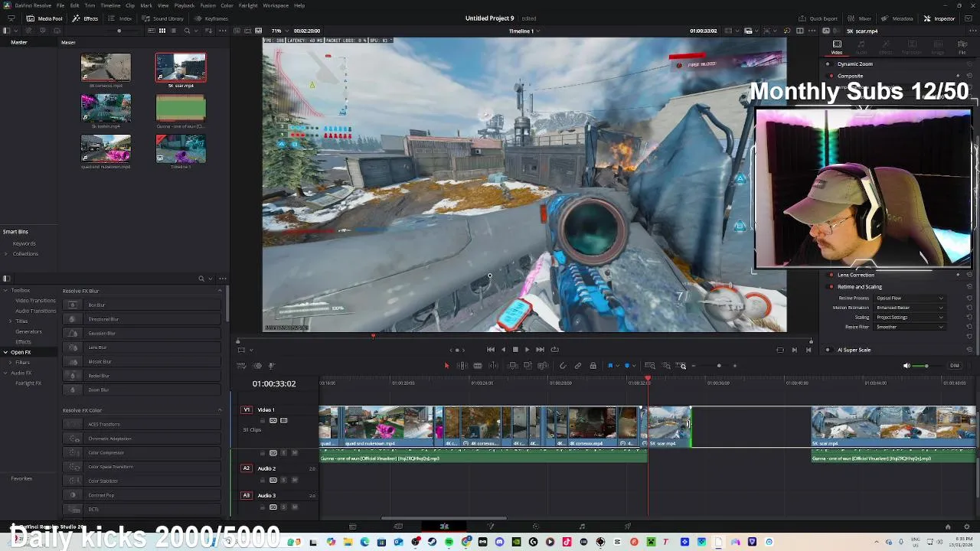This screenshot has height=551, width=980.
Task: Open Retime Process Optical Flow dropdown
Action: point(909,298)
